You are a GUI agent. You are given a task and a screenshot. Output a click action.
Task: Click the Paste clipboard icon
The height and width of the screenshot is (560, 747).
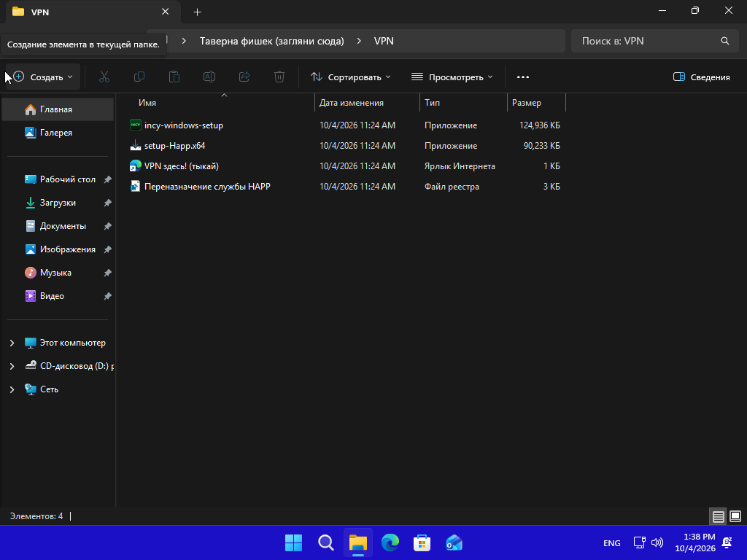(174, 77)
